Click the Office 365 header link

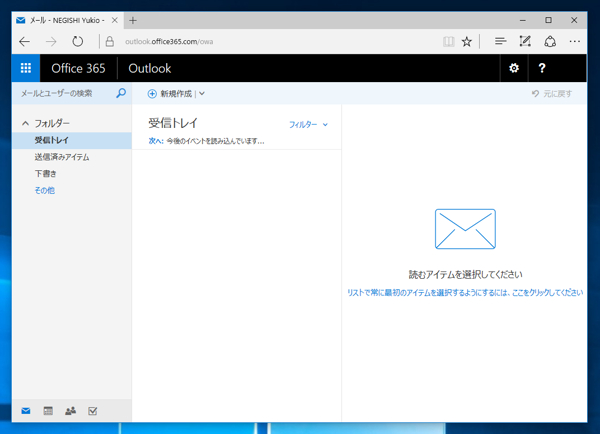[x=78, y=68]
